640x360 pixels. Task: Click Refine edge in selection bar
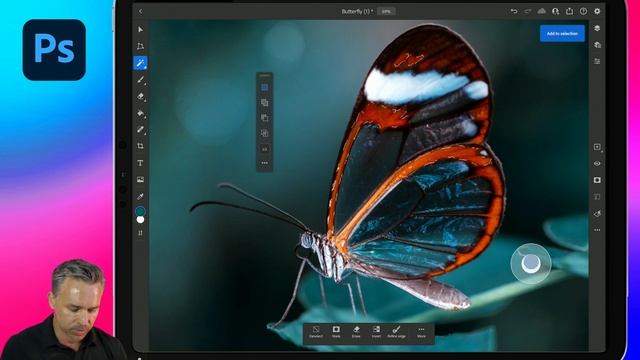point(396,332)
